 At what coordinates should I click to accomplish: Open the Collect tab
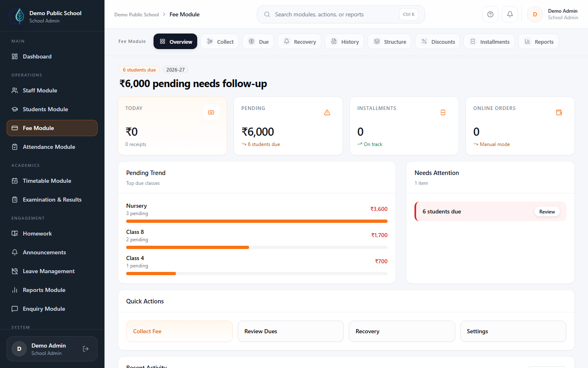pyautogui.click(x=220, y=41)
